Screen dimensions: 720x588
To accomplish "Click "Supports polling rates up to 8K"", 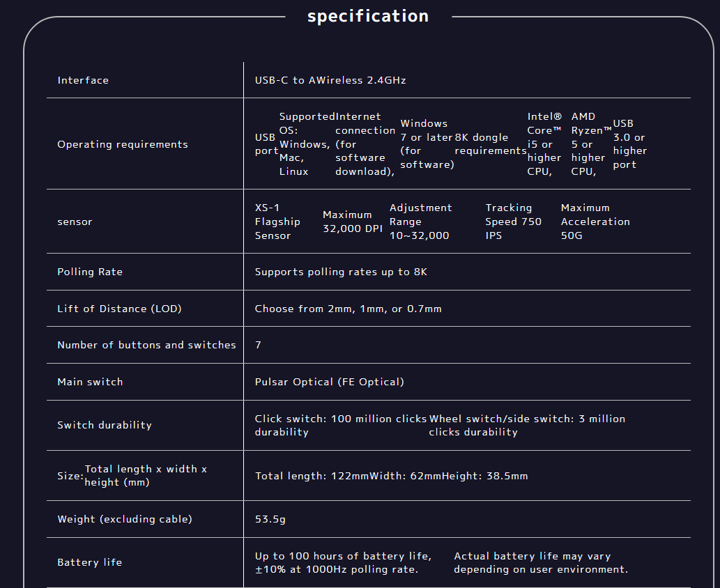I will point(341,272).
